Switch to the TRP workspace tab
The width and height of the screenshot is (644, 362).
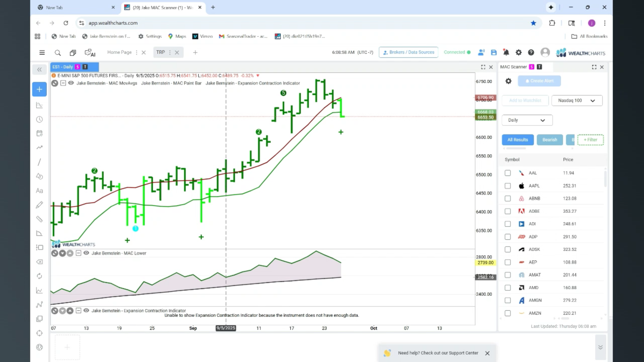160,52
